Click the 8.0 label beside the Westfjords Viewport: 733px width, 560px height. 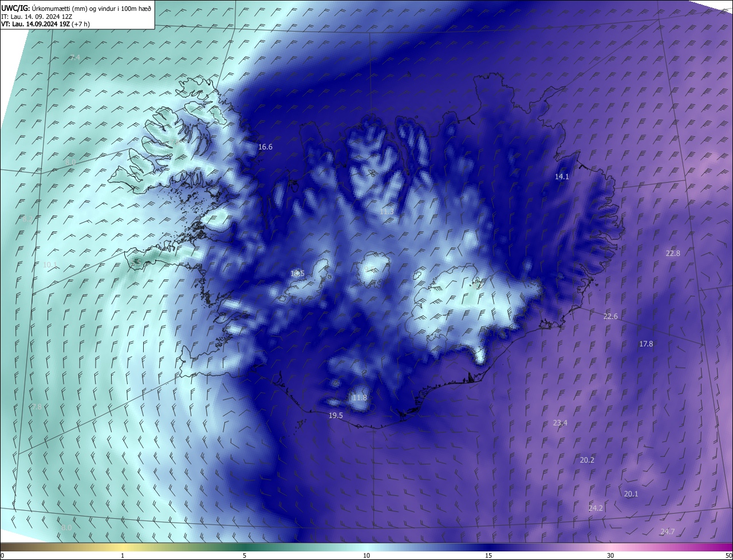(70, 163)
